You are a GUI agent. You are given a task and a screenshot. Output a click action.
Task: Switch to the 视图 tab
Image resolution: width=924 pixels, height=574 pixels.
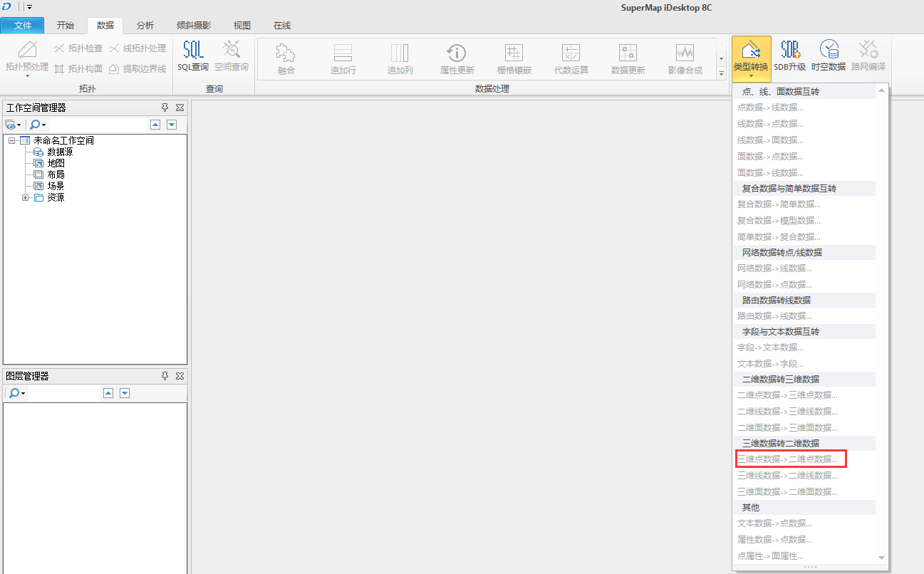click(242, 25)
